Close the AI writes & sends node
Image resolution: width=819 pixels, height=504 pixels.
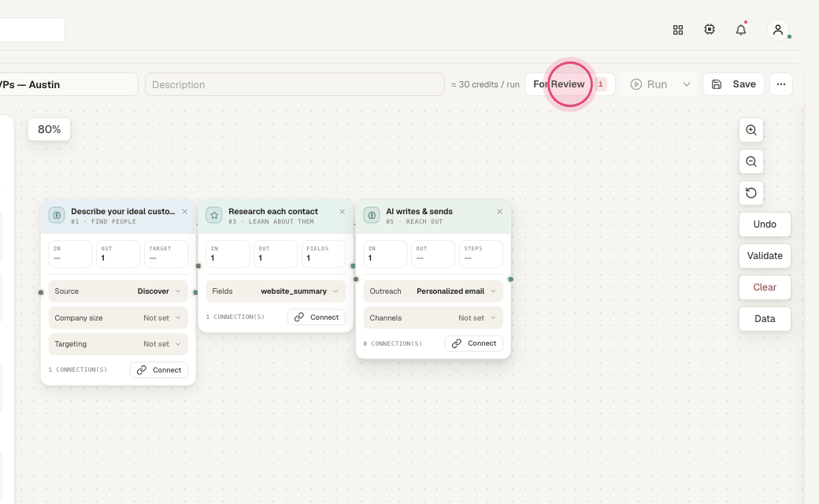tap(499, 212)
